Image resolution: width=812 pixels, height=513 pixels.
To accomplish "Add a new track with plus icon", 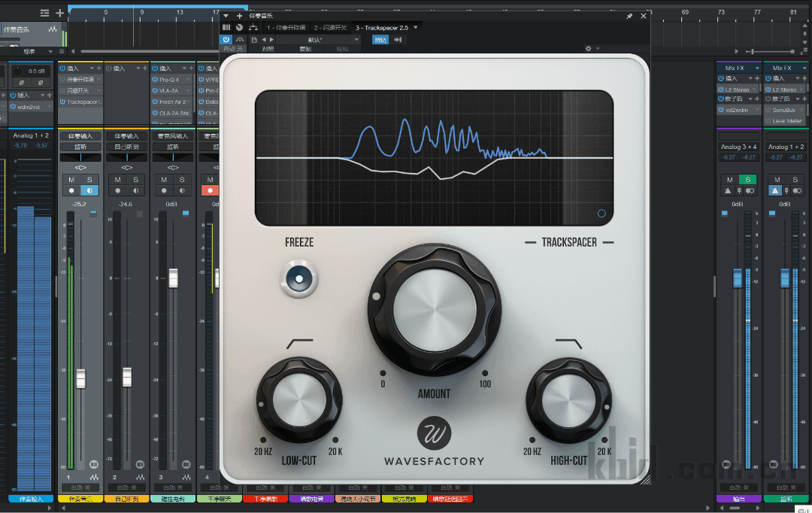I will click(59, 13).
